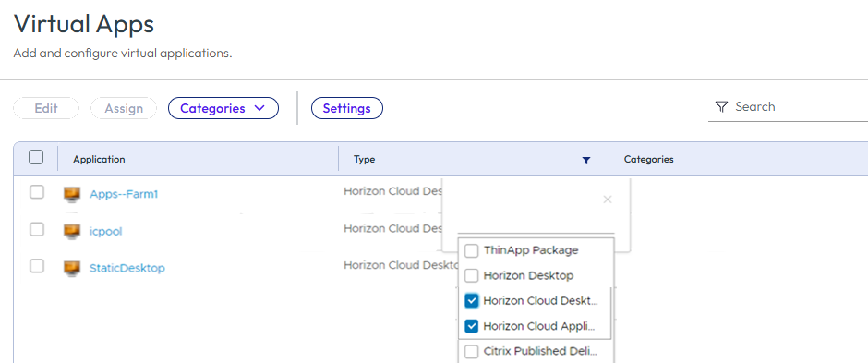Select the icpool row checkbox

point(37,229)
